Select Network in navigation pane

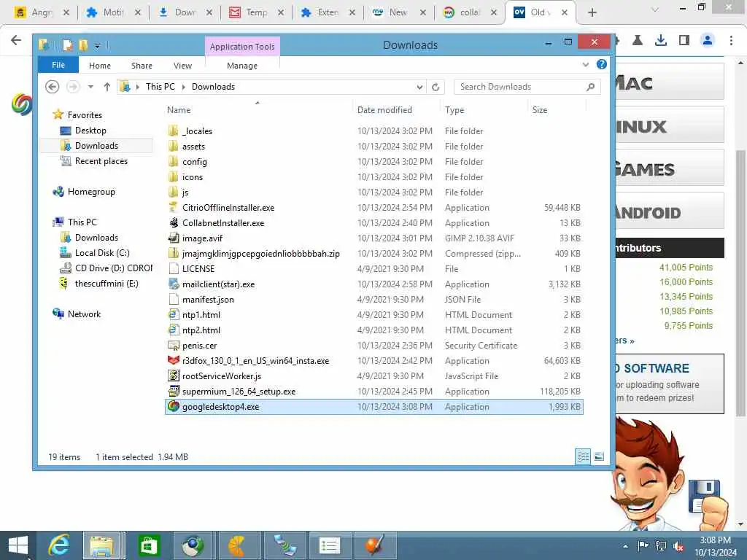tap(84, 314)
